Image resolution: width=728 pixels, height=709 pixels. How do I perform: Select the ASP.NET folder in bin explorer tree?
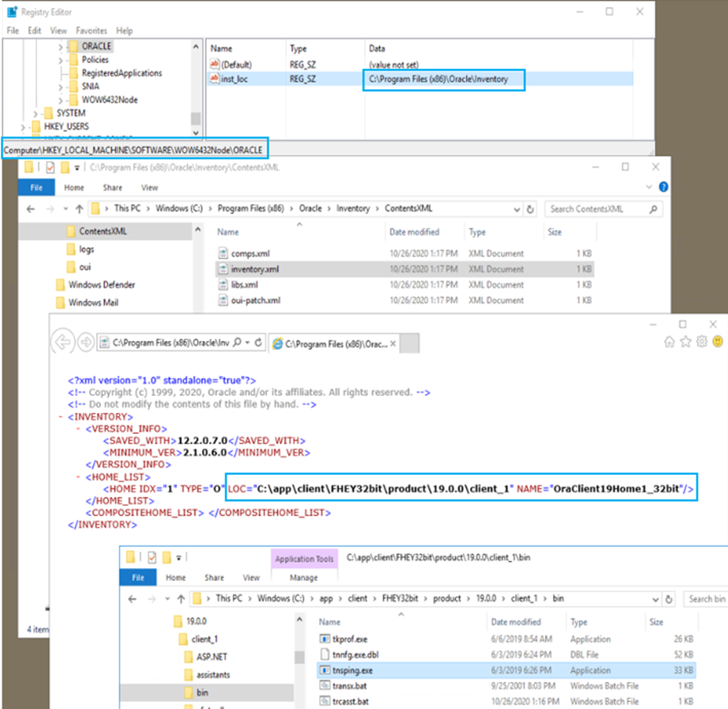coord(211,657)
